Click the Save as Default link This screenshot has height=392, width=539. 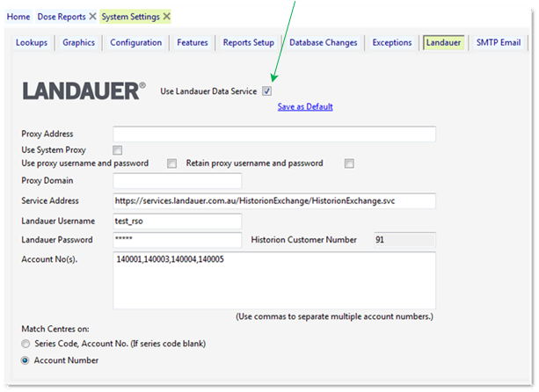pos(305,107)
